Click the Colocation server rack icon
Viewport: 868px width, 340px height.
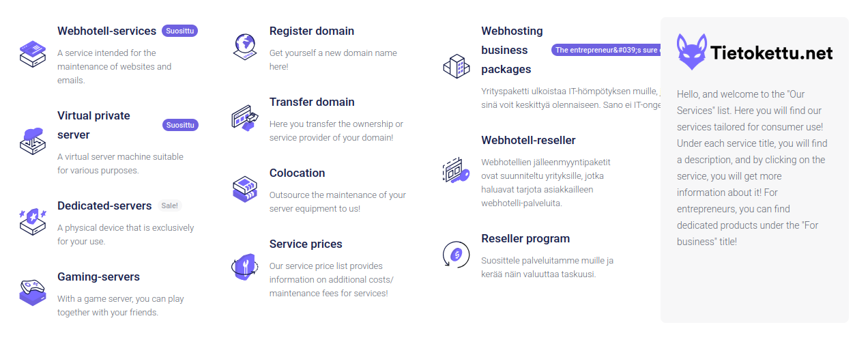pyautogui.click(x=244, y=188)
